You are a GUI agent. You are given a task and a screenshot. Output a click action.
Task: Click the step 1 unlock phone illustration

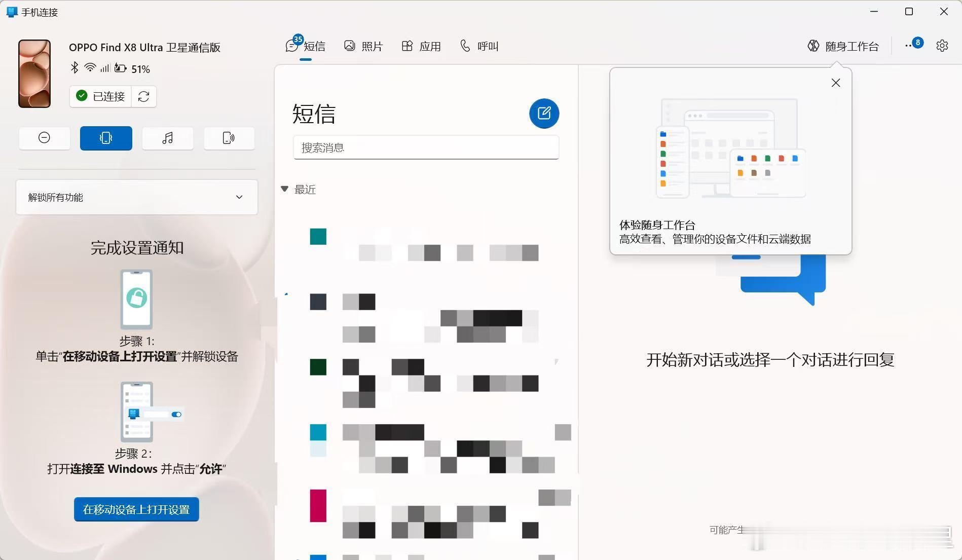click(x=136, y=299)
